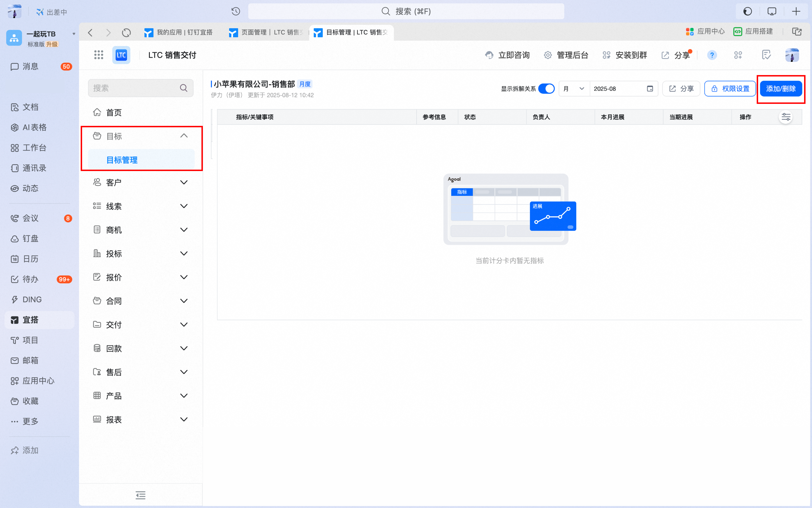This screenshot has height=508, width=812.
Task: Open the help question mark icon
Action: coord(712,55)
